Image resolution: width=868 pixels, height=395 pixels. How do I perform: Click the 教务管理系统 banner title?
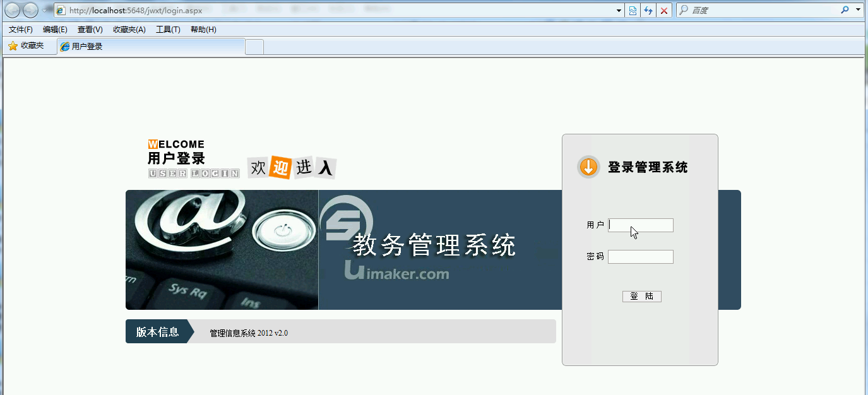(434, 245)
